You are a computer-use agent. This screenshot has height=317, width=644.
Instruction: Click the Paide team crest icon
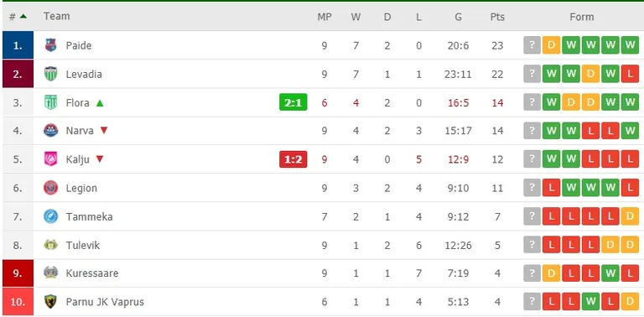coord(50,45)
